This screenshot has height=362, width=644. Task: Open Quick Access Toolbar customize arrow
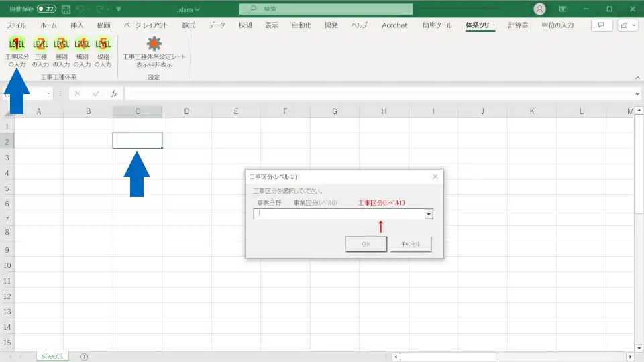point(119,9)
